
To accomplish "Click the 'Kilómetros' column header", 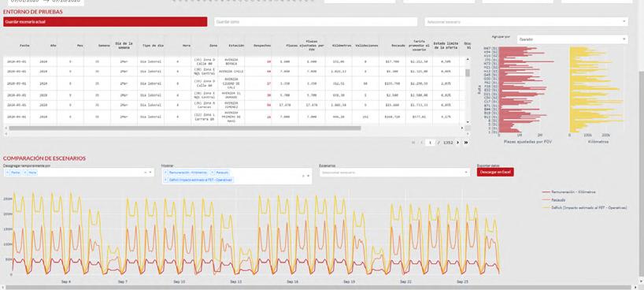I will point(339,46).
